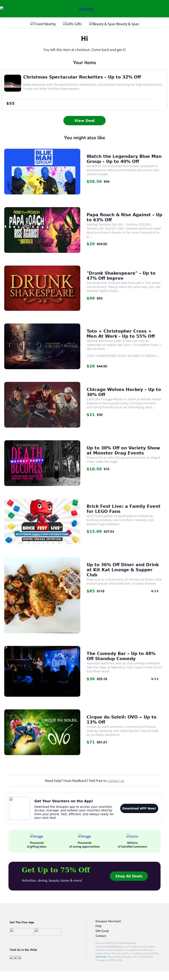Screen dimensions: 169x980
Task: Click the Christmas Spectacular Rockettes thumbnail
Action: (12, 83)
